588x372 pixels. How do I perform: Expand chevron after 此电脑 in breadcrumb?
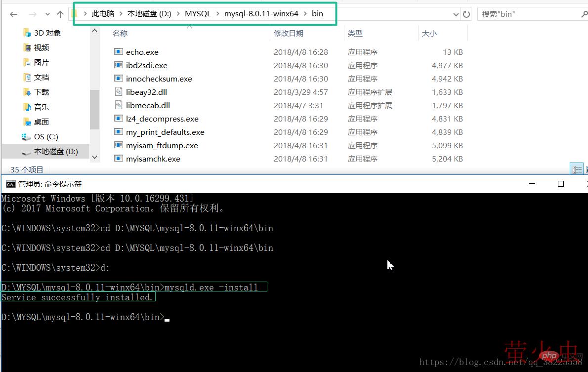click(x=121, y=13)
